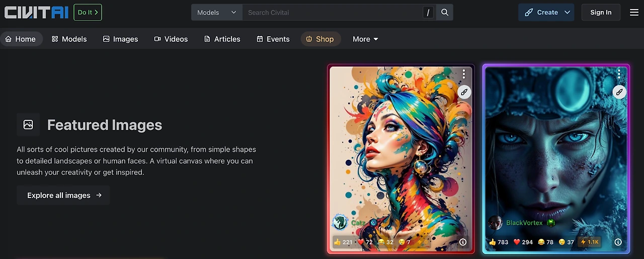Click the Featured Images section icon

[x=28, y=124]
